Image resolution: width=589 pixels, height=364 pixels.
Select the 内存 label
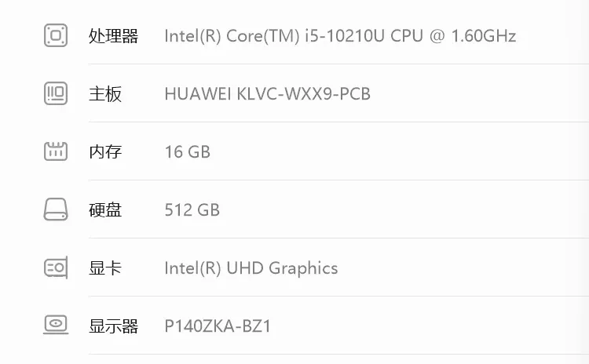(105, 152)
